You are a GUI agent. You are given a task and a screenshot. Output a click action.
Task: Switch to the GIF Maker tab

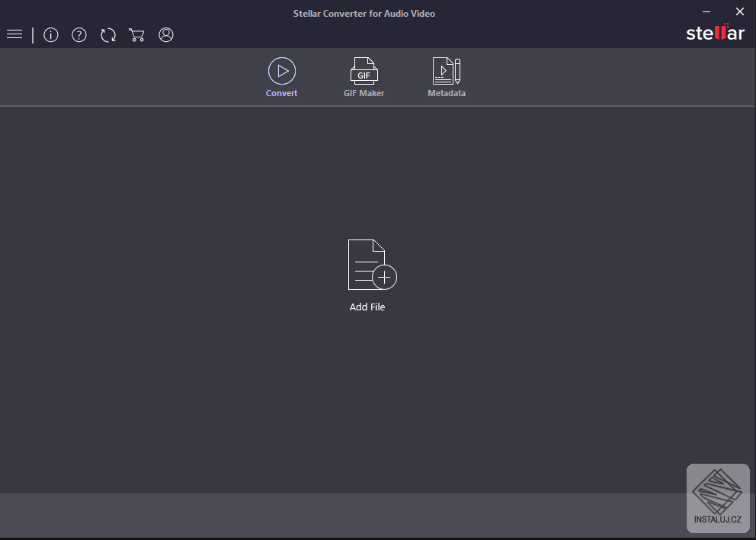364,76
